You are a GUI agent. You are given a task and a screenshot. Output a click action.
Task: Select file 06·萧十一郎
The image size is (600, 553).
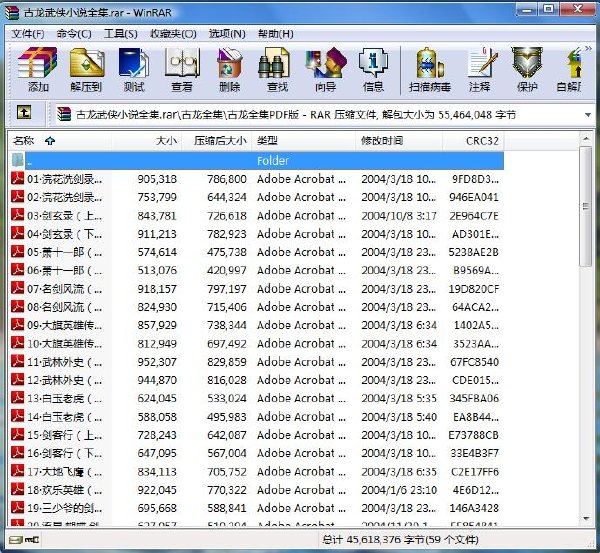(x=64, y=270)
